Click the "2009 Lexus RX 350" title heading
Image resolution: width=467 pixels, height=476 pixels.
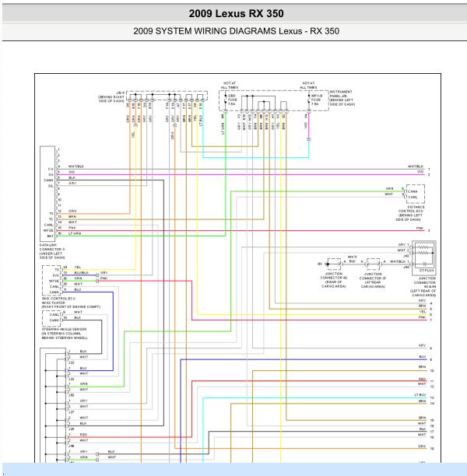pyautogui.click(x=236, y=13)
